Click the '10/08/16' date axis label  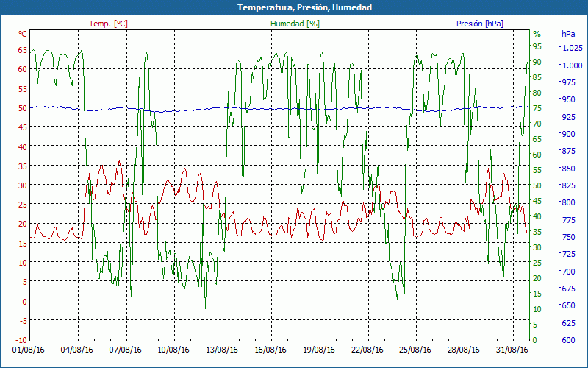[x=173, y=350]
